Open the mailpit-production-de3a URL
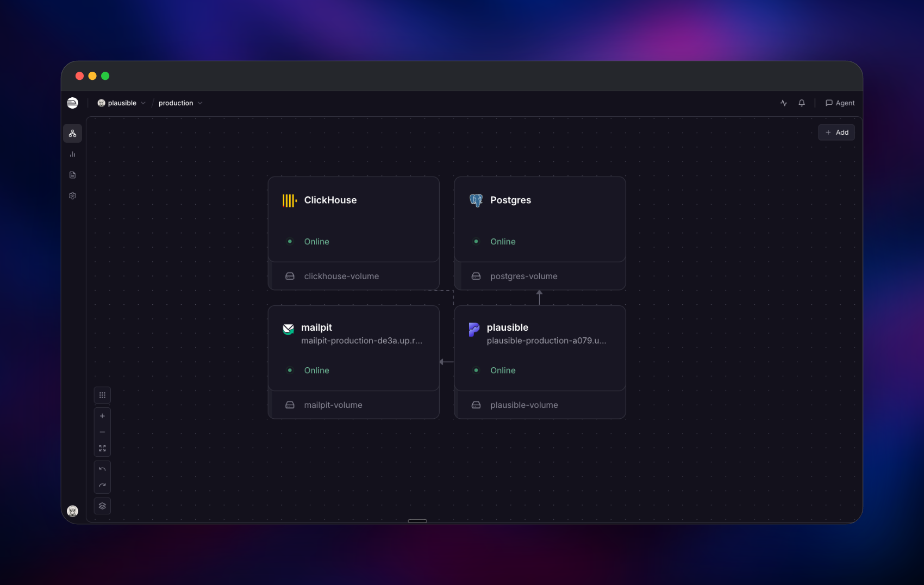This screenshot has width=924, height=585. tap(362, 341)
